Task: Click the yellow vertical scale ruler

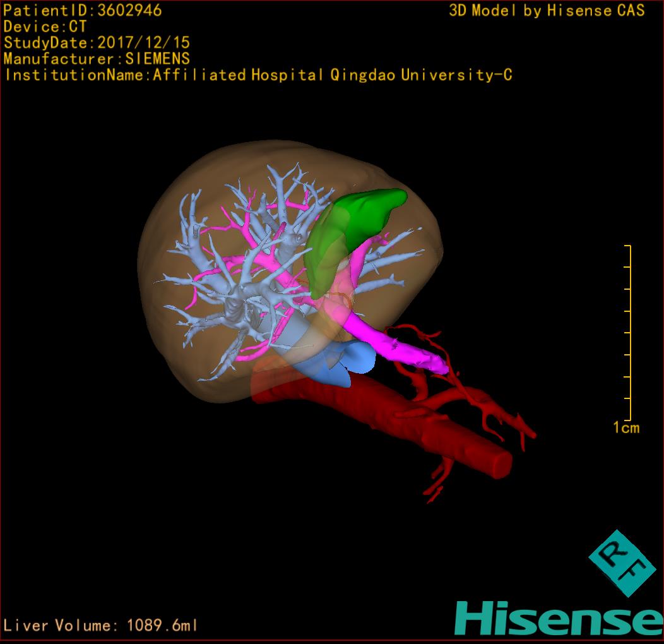Action: point(628,331)
